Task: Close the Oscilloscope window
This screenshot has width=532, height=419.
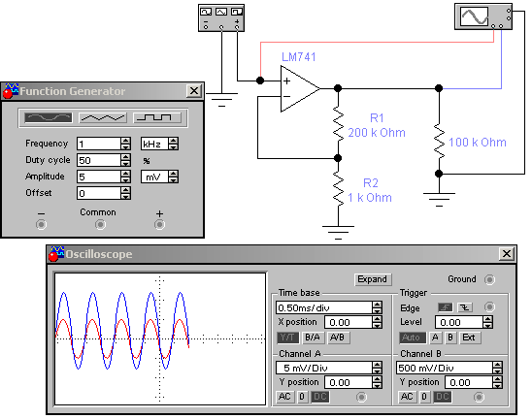Action: click(x=507, y=253)
